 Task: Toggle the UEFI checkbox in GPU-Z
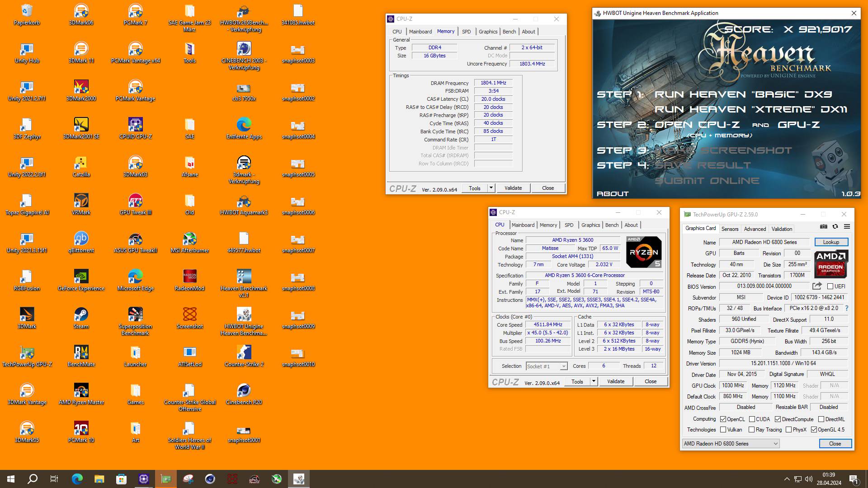tap(830, 286)
